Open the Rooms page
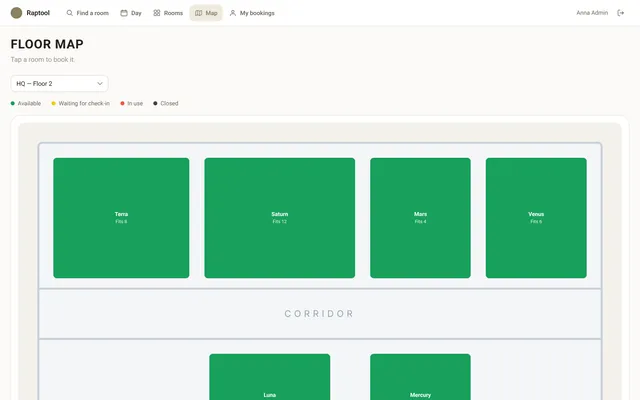The height and width of the screenshot is (400, 640). 168,13
